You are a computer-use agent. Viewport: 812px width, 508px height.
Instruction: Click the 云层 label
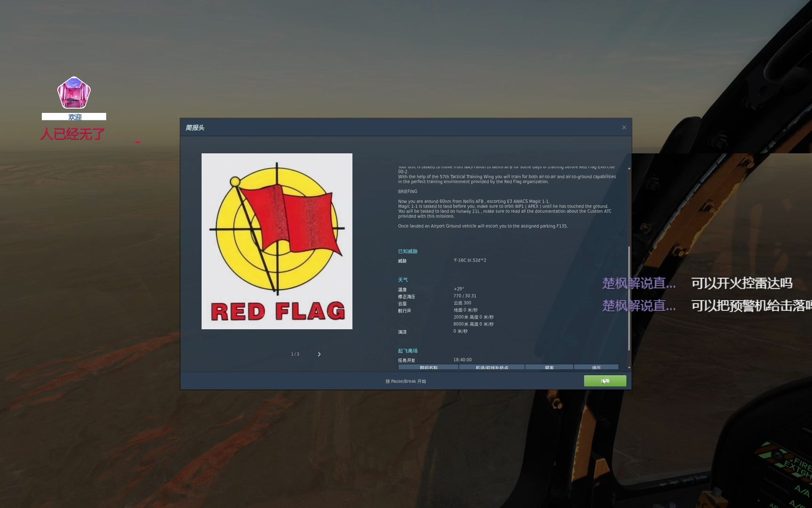[x=402, y=304]
